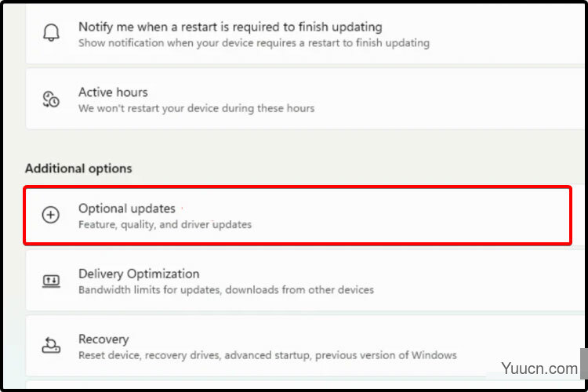The image size is (588, 392).
Task: Click blank right side of Active hours row
Action: click(450, 99)
